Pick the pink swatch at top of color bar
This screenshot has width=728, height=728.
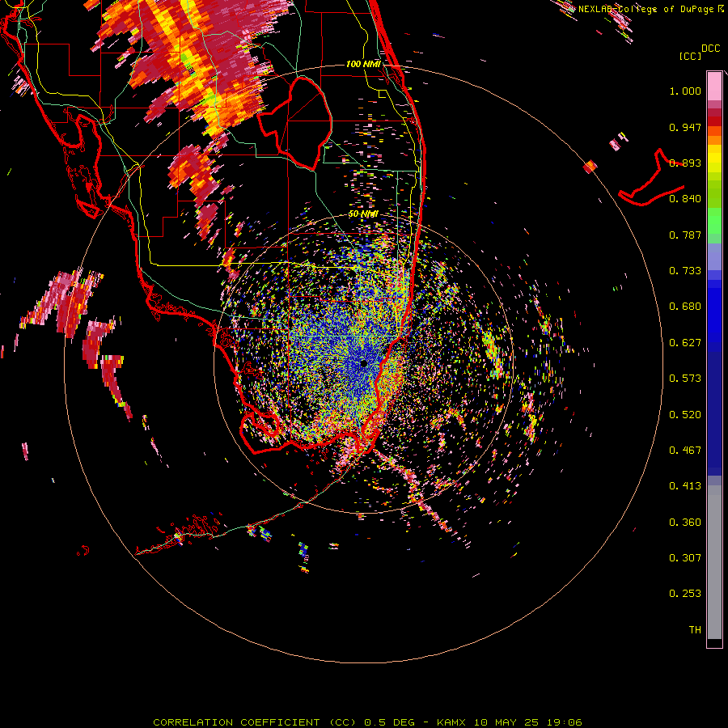point(714,87)
